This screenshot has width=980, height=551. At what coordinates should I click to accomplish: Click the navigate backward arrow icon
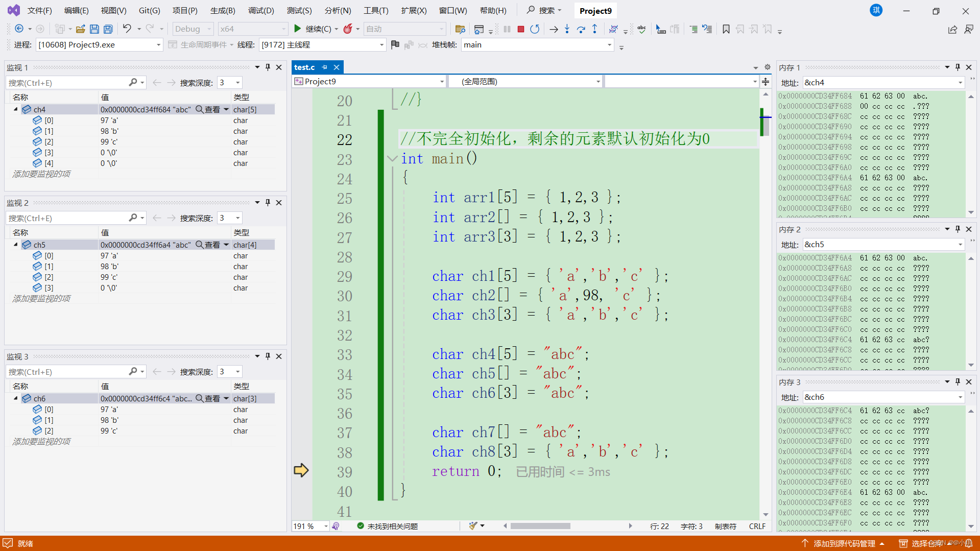(19, 29)
